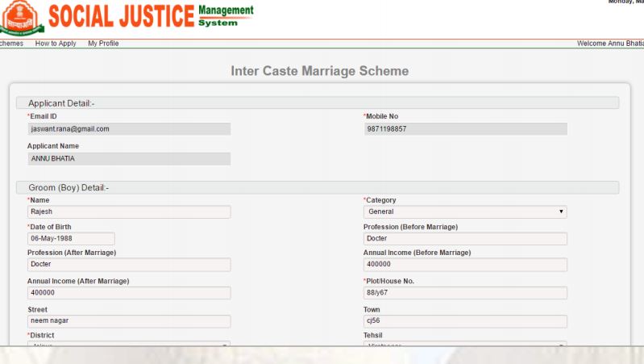Click the Profession (After Marriage) field
This screenshot has height=364, width=644.
(x=129, y=265)
